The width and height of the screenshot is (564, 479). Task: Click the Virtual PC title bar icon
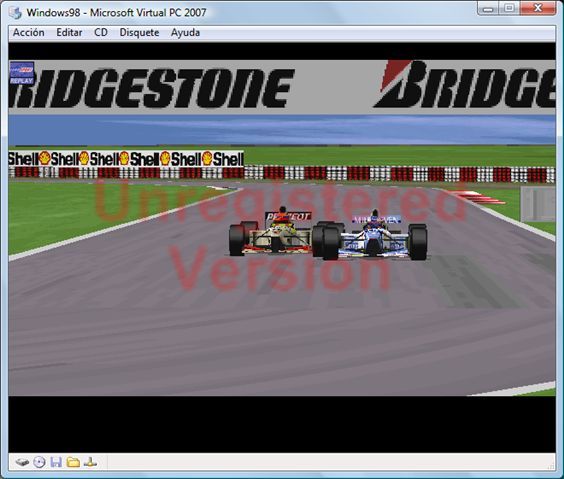(x=15, y=13)
